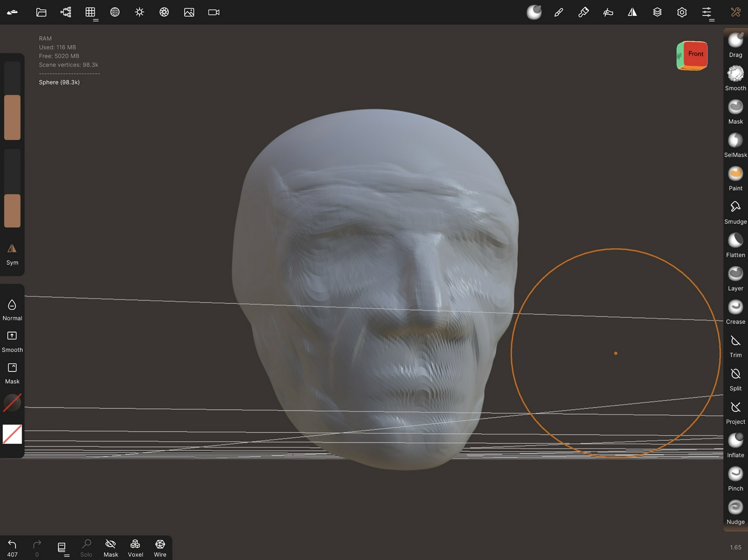Toggle Mask visibility in the bottom bar

pyautogui.click(x=110, y=548)
